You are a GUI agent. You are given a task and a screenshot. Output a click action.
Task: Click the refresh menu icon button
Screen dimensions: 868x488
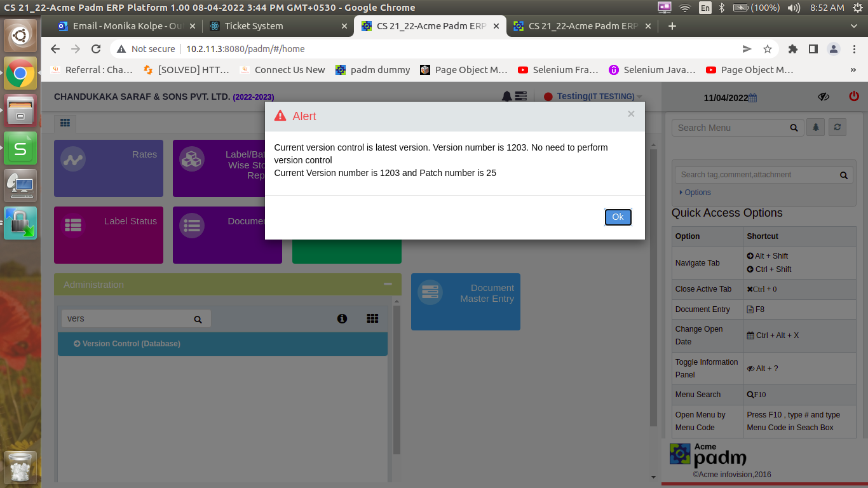tap(837, 127)
